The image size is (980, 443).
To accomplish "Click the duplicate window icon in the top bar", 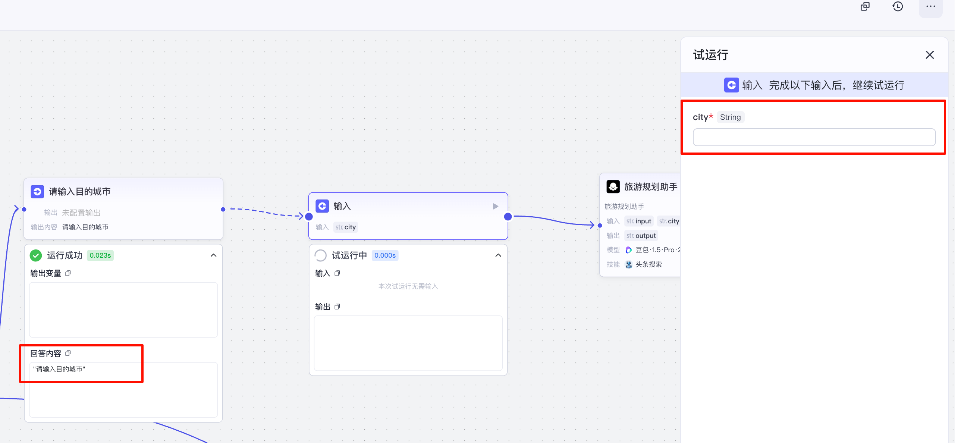I will [865, 6].
